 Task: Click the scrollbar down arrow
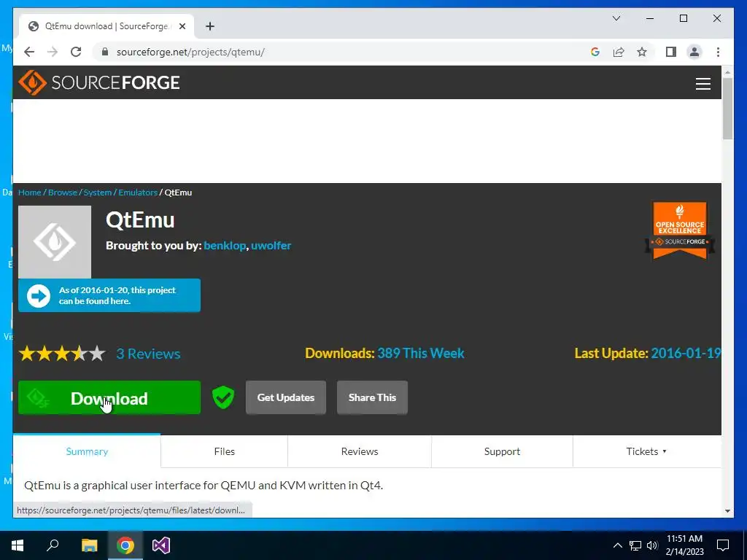[727, 511]
